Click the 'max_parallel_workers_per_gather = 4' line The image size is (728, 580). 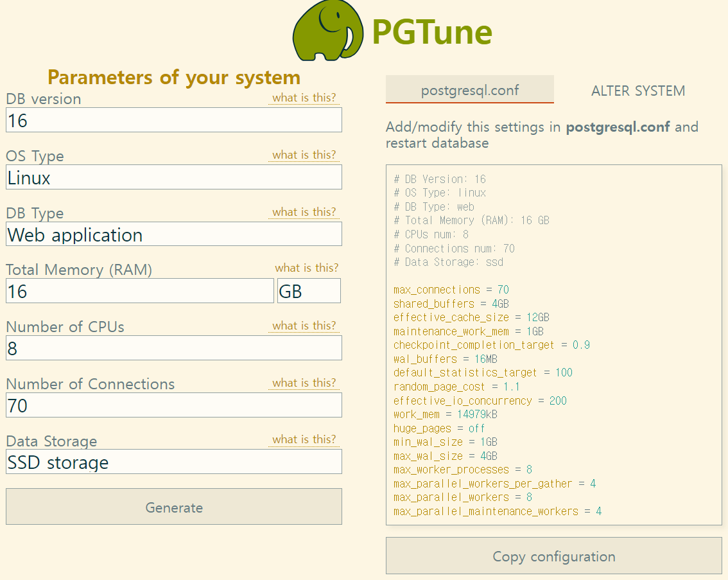[x=494, y=484]
